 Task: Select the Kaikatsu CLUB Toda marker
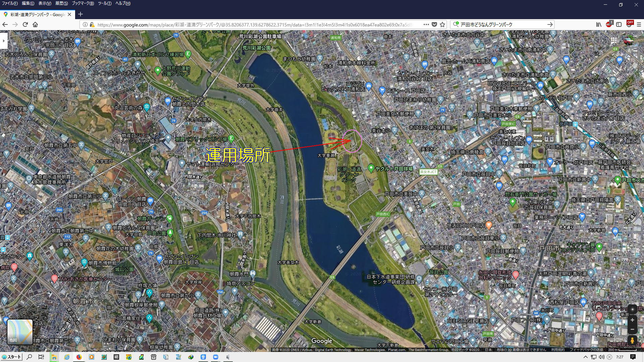(x=489, y=225)
